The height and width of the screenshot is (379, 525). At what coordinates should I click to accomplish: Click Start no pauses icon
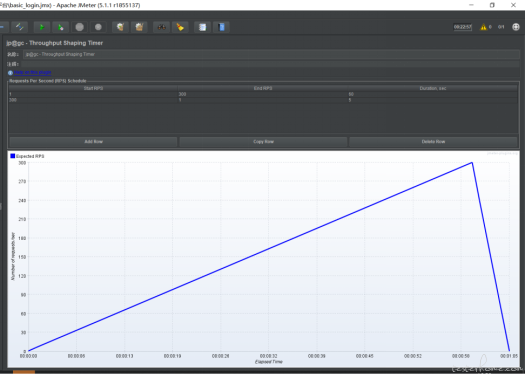61,27
